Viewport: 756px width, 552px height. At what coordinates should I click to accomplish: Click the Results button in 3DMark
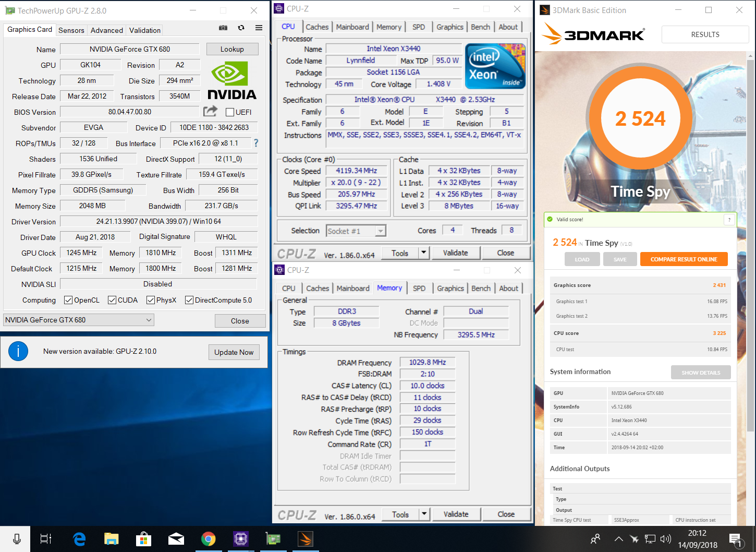pos(705,34)
